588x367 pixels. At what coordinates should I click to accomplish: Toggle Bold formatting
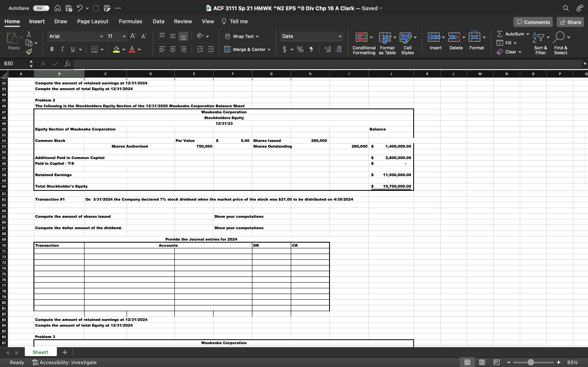tap(52, 49)
